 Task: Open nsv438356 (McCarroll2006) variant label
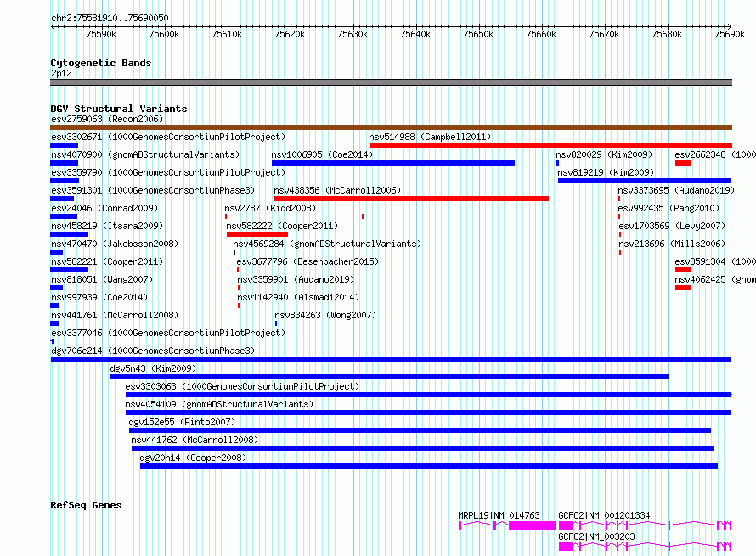coord(337,190)
